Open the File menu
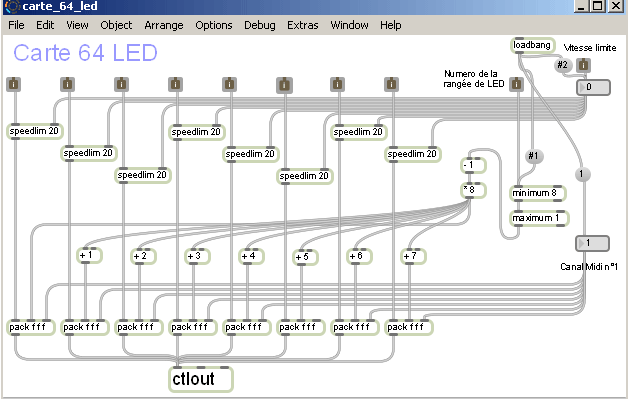 [16, 25]
